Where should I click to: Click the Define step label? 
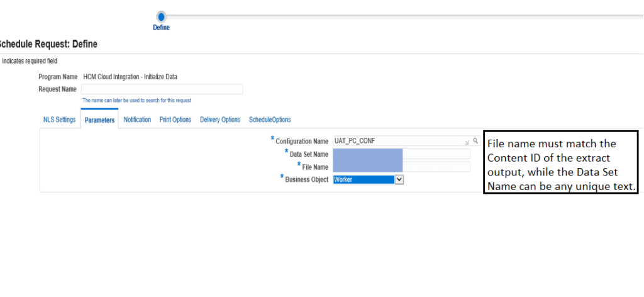162,28
